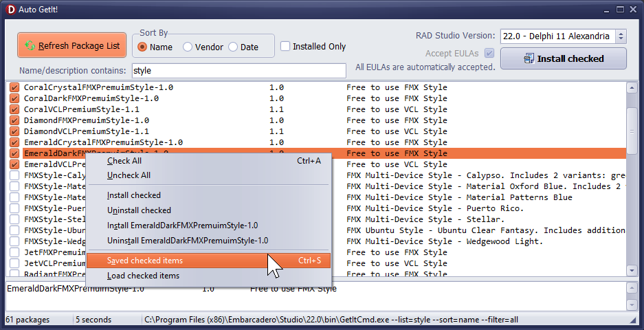
Task: Uncheck the highlighted EmeraldDarkFMX row checkbox
Action: coord(14,154)
